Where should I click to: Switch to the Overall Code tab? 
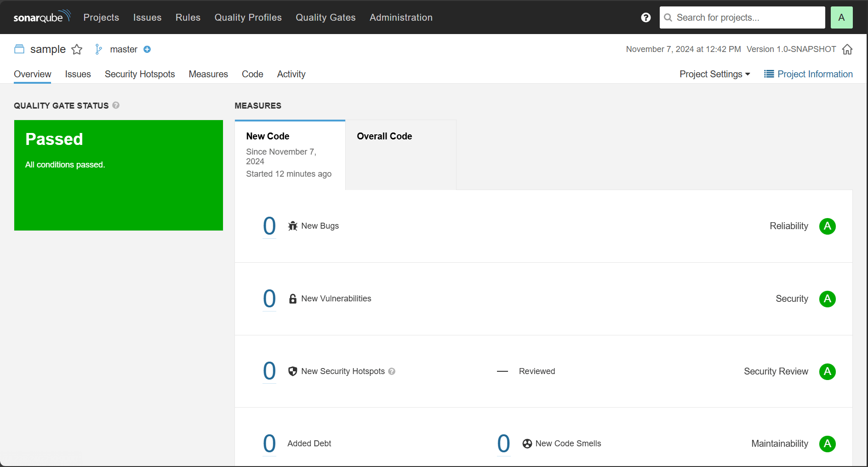coord(384,136)
